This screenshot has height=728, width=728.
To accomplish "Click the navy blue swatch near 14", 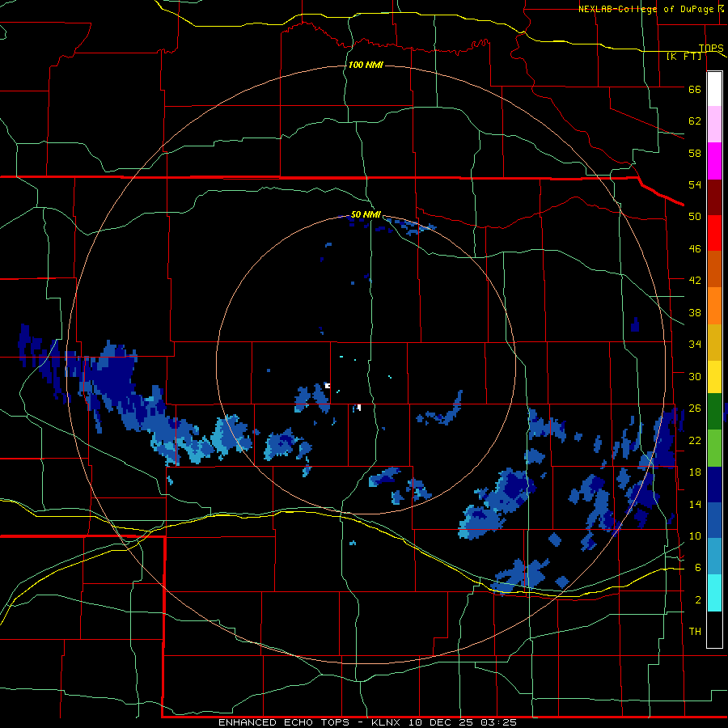I will 714,485.
